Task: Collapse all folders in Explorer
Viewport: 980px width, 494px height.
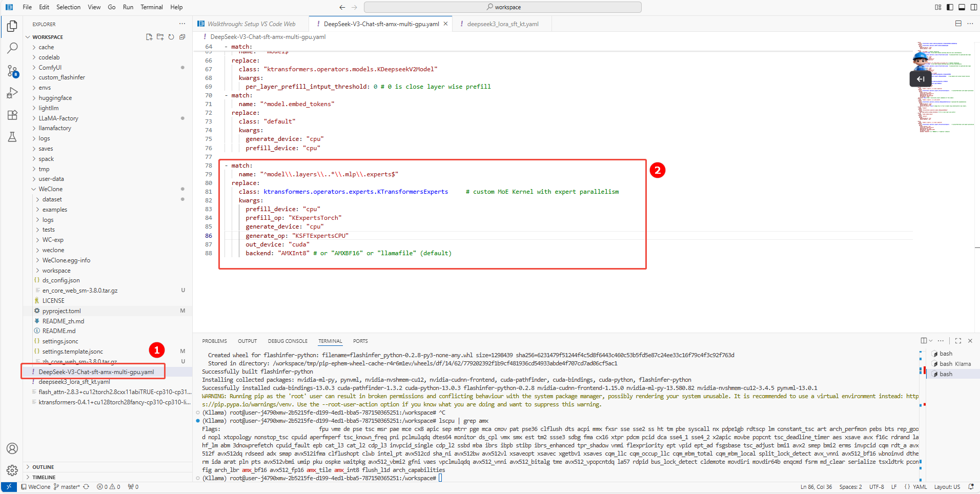Action: pyautogui.click(x=182, y=37)
